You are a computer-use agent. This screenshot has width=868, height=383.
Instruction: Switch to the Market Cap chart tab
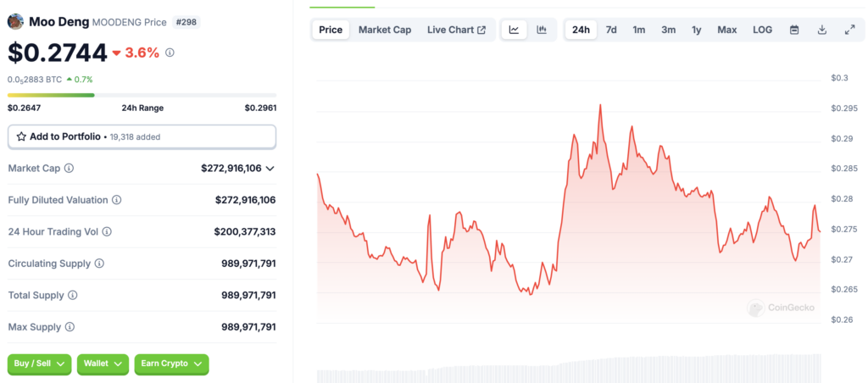coord(385,30)
